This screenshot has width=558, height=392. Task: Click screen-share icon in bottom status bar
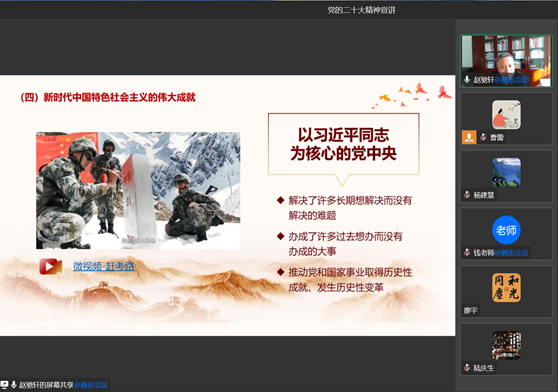pyautogui.click(x=4, y=385)
